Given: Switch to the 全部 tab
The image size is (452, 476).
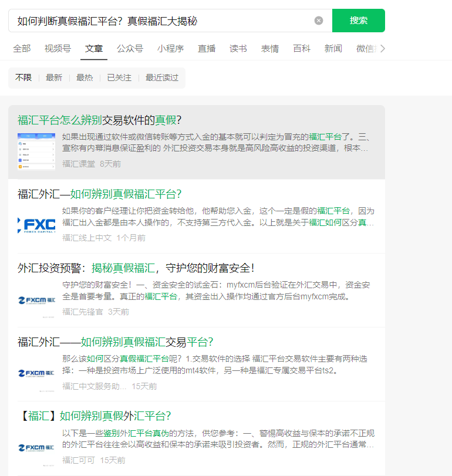Looking at the screenshot, I should pos(22,49).
